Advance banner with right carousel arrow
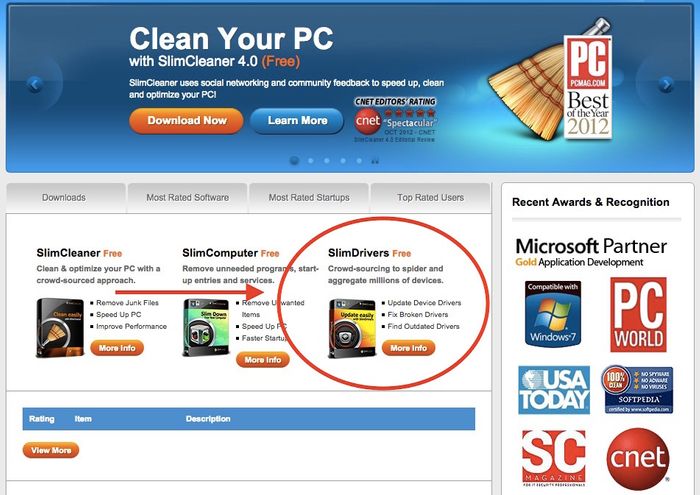This screenshot has height=495, width=700. click(666, 84)
